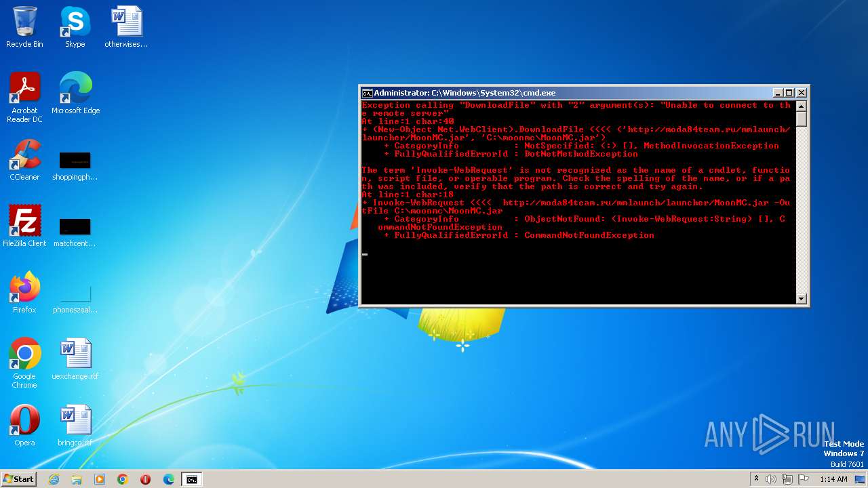Select cmd.exe taskbar button
This screenshot has height=488, width=868.
pyautogui.click(x=192, y=479)
